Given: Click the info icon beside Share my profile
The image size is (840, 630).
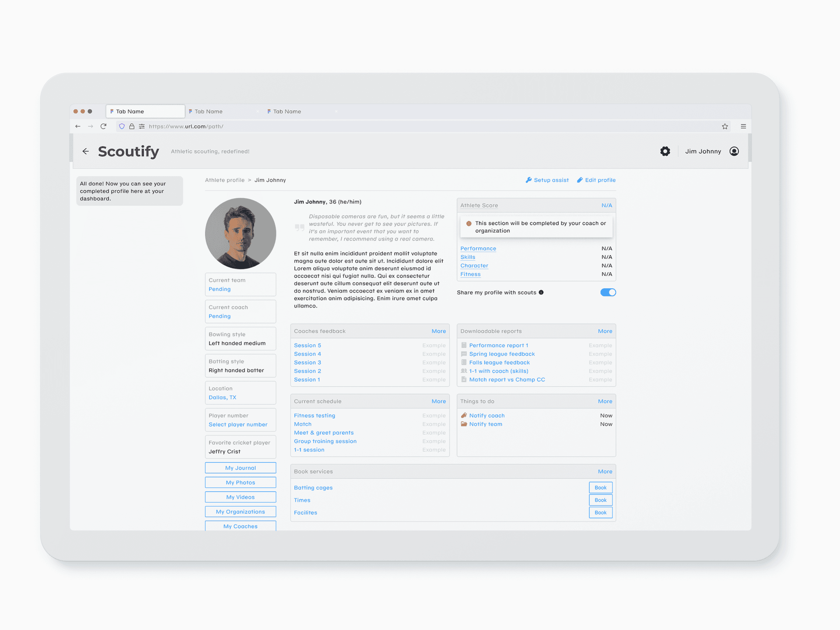Looking at the screenshot, I should click(x=542, y=292).
